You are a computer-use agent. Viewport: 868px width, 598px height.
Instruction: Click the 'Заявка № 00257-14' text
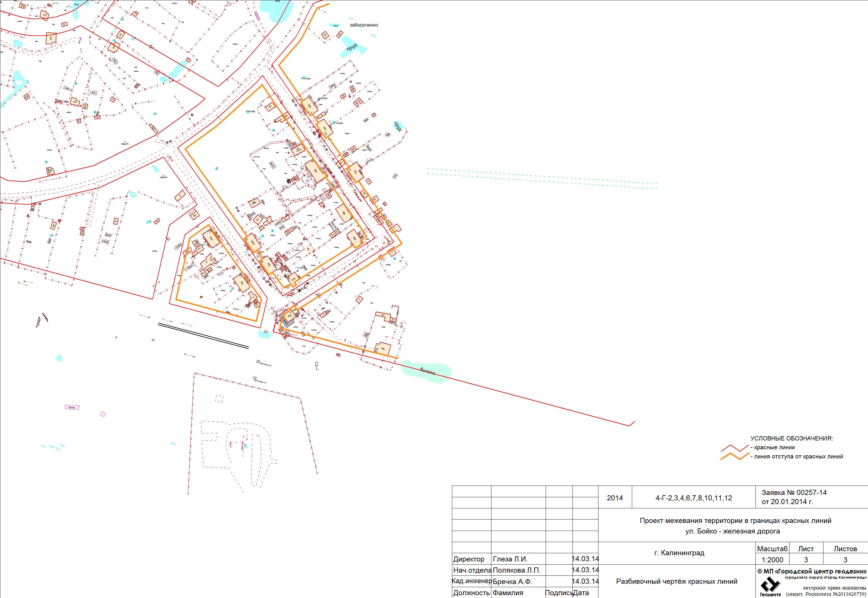tap(794, 493)
